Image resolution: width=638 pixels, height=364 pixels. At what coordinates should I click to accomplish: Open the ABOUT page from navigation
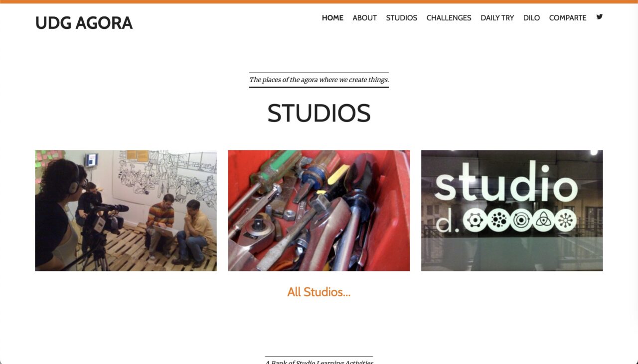click(x=364, y=18)
